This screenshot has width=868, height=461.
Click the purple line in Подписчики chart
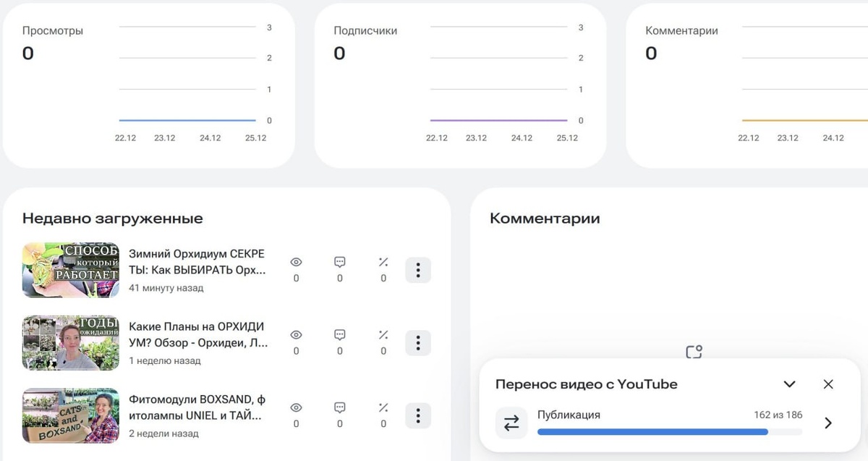pyautogui.click(x=499, y=120)
